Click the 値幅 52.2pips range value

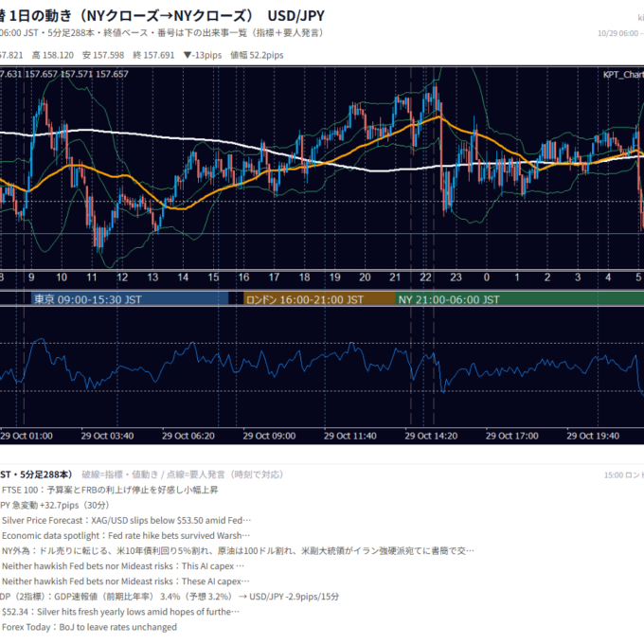click(257, 55)
